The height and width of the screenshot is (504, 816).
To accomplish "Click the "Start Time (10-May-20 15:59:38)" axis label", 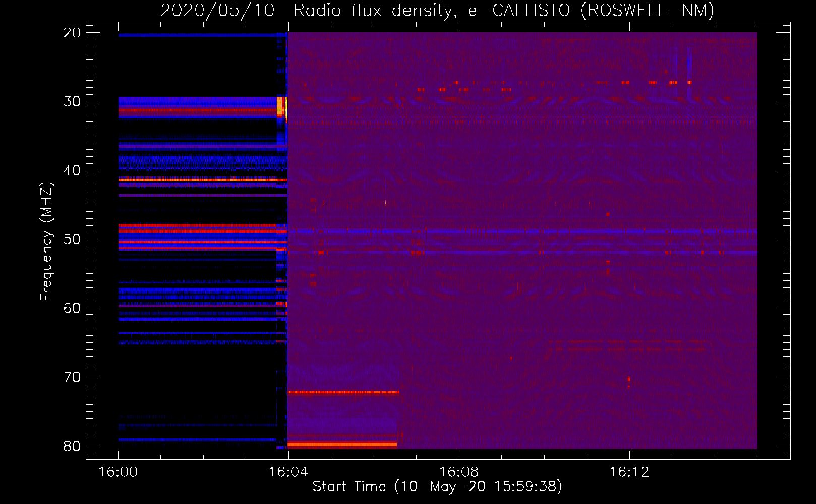I will click(437, 487).
